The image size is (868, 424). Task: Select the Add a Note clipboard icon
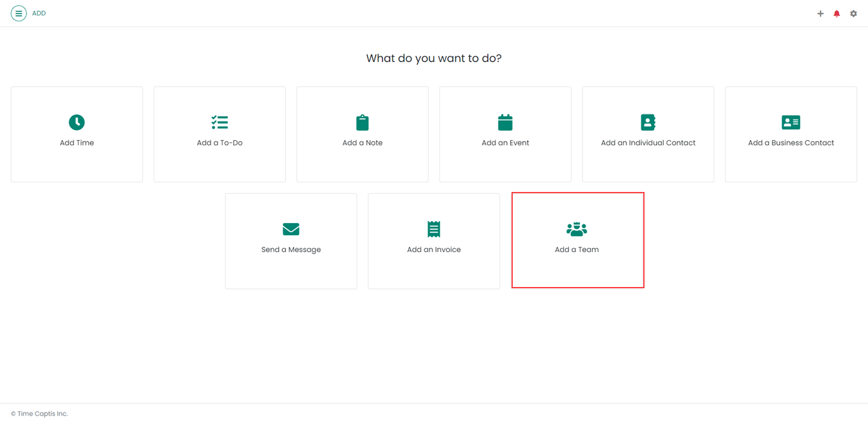pyautogui.click(x=362, y=122)
